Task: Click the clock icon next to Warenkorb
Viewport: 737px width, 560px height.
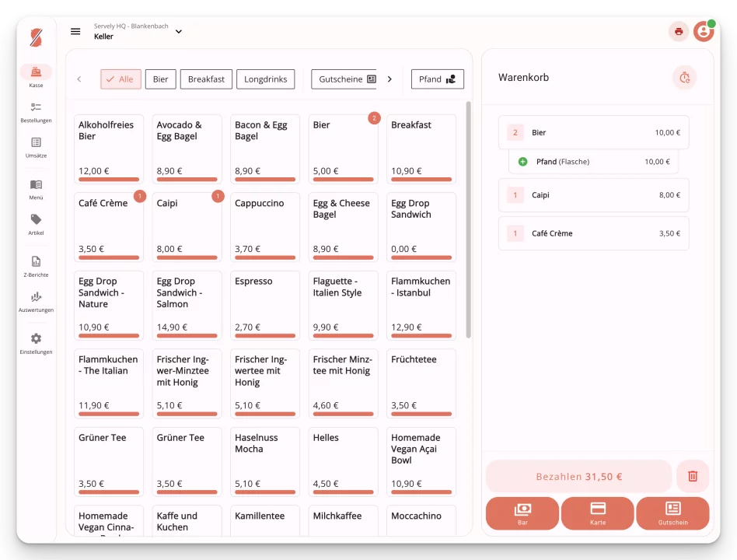Action: click(x=684, y=78)
